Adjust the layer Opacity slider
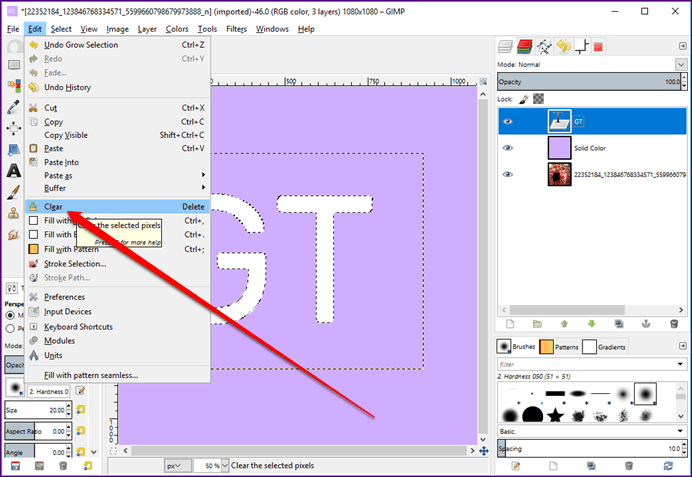The height and width of the screenshot is (477, 692). [589, 82]
